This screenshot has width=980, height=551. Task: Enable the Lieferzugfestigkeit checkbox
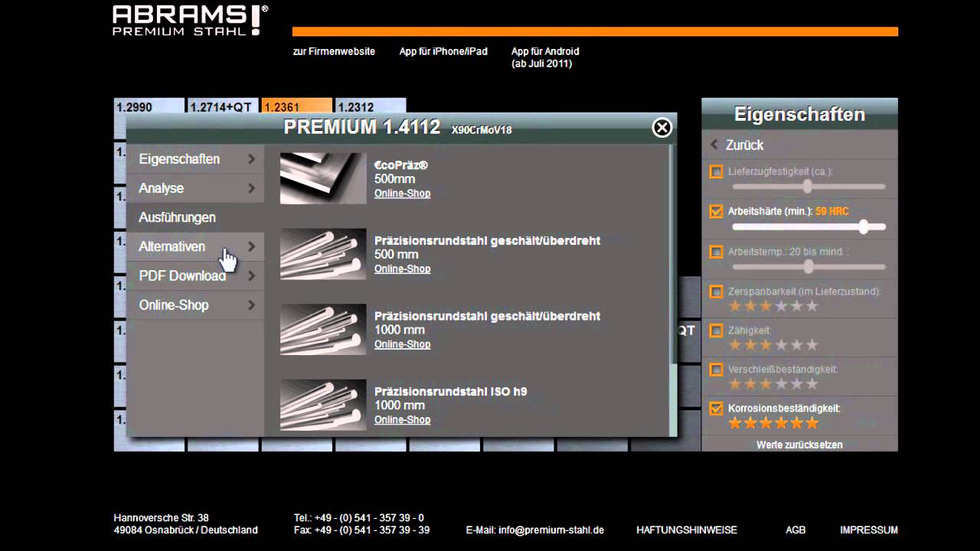tap(716, 172)
